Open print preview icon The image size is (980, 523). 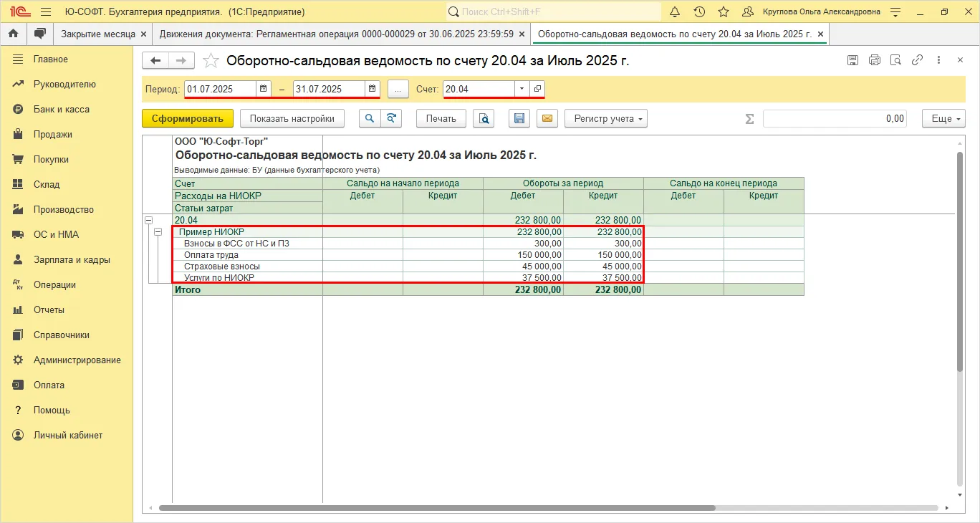tap(485, 119)
